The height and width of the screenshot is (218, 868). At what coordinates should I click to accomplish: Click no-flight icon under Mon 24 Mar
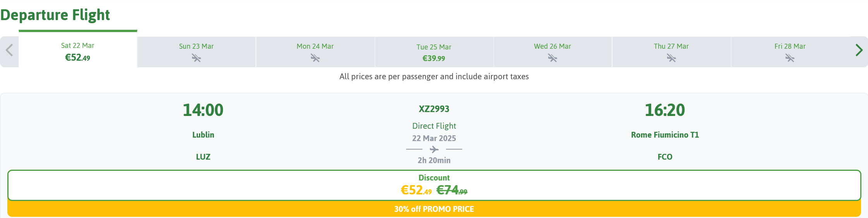(315, 58)
